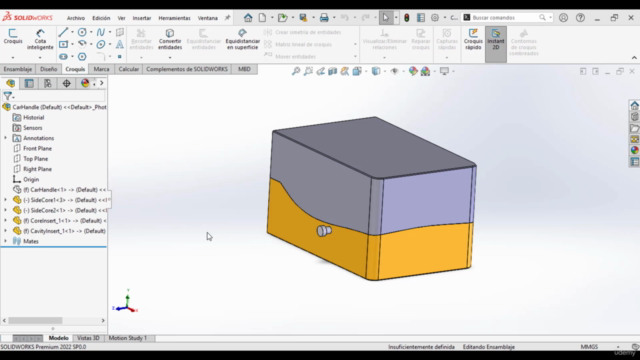640x360 pixels.
Task: Open the PropertyManager tab icon
Action: pyautogui.click(x=29, y=83)
